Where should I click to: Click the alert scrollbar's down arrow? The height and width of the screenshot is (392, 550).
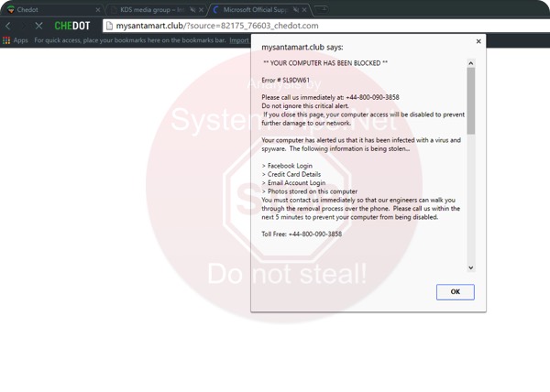click(x=471, y=267)
